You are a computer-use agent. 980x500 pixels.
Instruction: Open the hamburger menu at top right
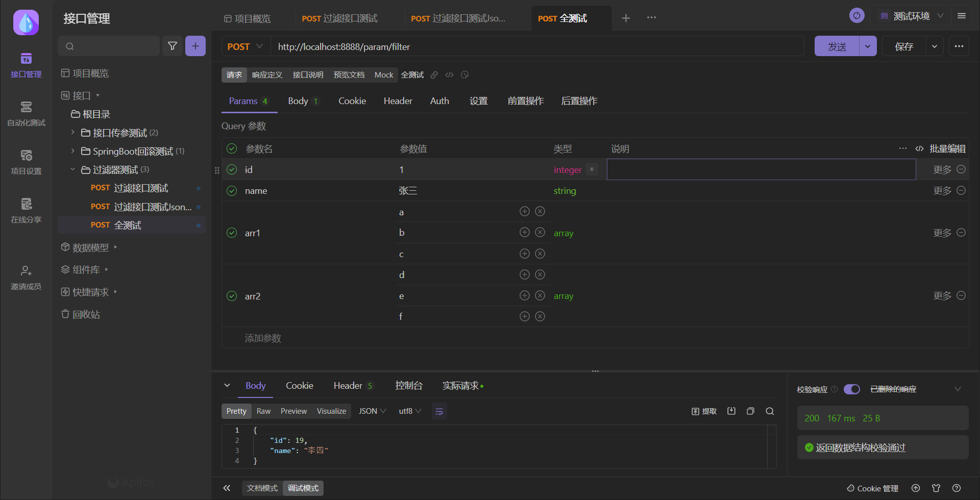962,16
